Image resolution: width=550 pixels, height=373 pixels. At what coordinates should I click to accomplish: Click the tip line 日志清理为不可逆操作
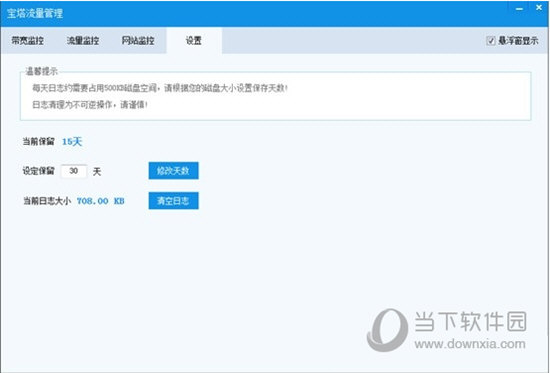(x=90, y=105)
